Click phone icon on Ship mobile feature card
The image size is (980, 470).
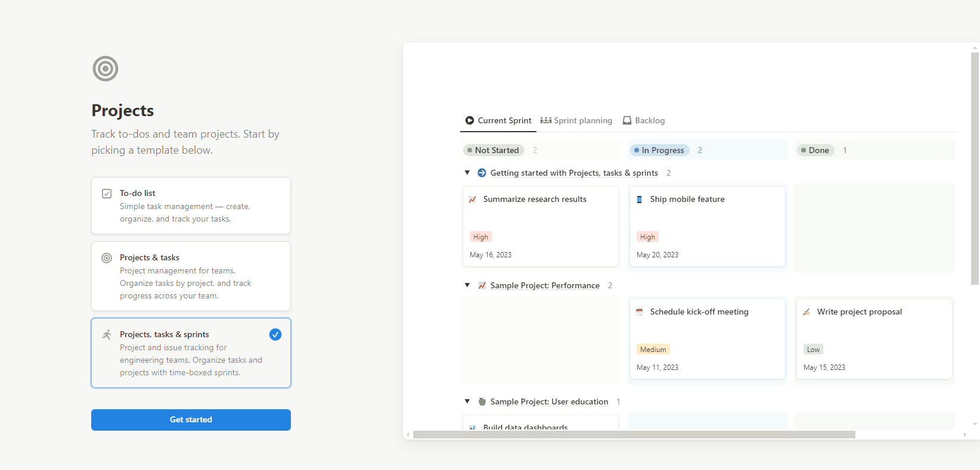[640, 200]
